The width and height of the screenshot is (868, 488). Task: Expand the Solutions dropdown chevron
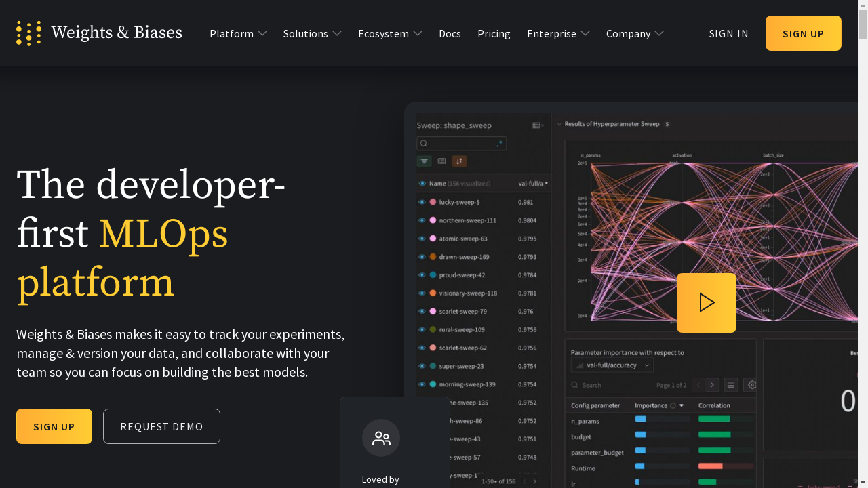(337, 33)
